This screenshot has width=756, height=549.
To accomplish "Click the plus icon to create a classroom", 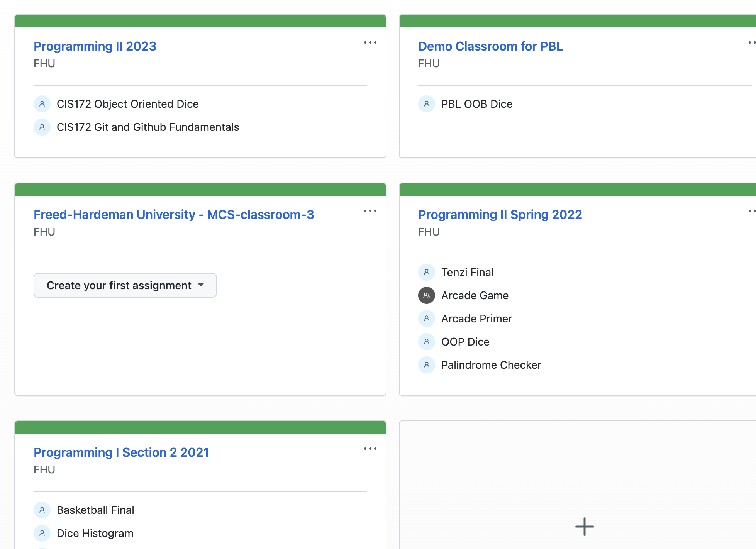I will coord(584,526).
